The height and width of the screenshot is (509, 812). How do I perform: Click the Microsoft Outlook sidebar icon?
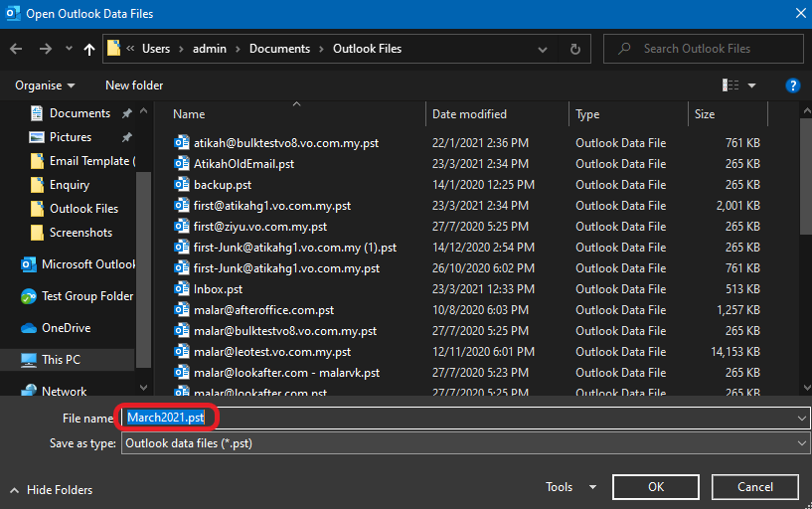(29, 264)
